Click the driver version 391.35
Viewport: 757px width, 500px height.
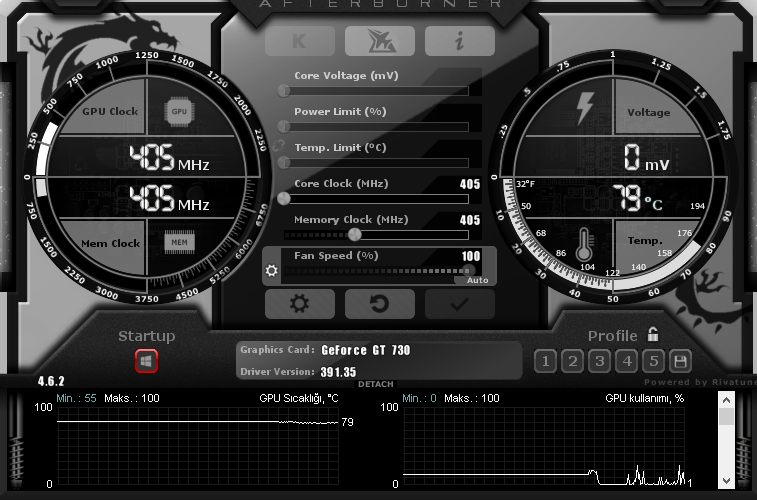click(338, 372)
